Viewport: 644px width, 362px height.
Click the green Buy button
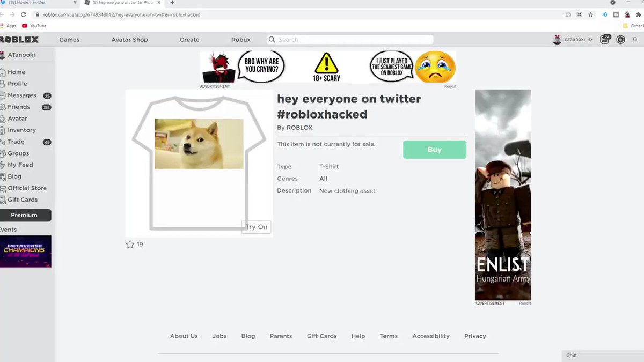435,150
